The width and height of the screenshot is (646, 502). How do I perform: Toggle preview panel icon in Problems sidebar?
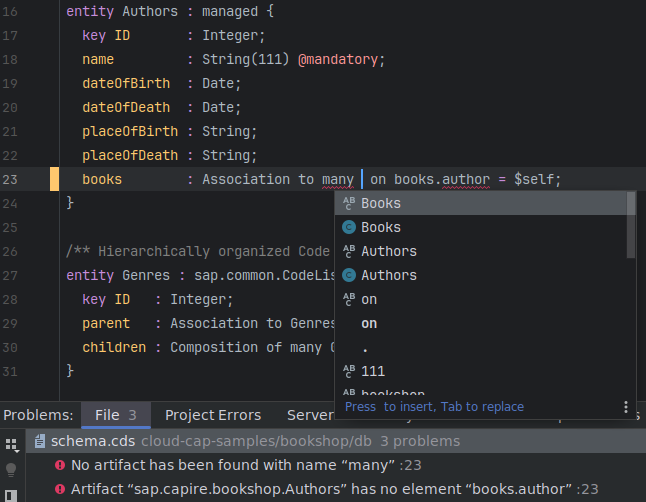point(11,495)
